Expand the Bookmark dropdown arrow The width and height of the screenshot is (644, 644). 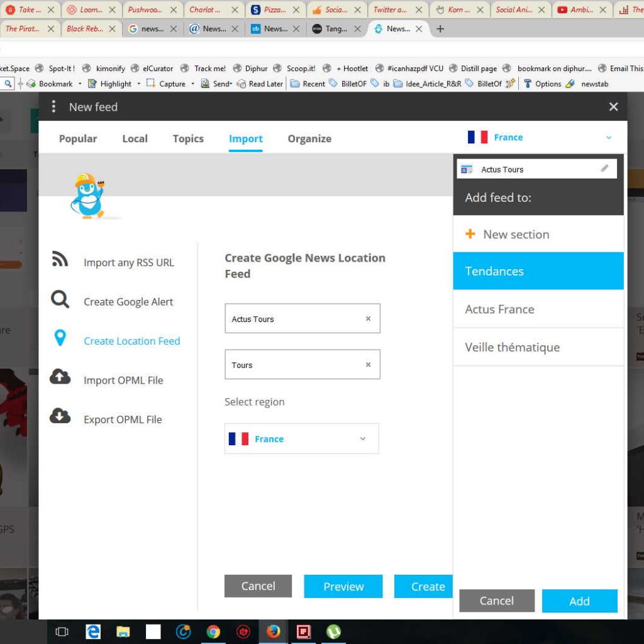80,84
